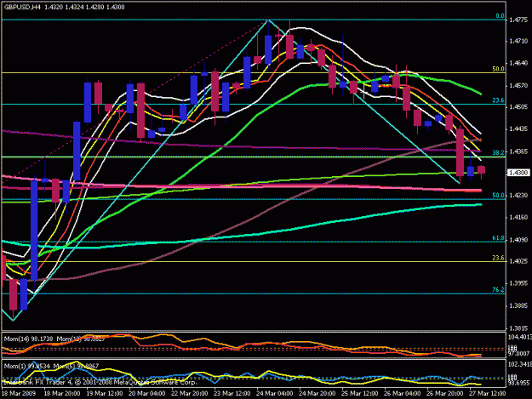Click the 25 Mar 12:00 time label
Image resolution: width=532 pixels, height=399 pixels.
coord(360,394)
